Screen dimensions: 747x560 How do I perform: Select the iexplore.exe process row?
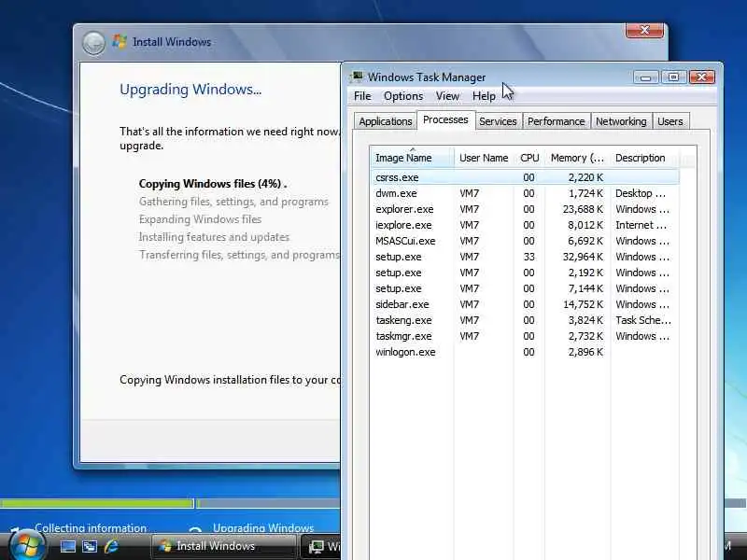point(525,225)
